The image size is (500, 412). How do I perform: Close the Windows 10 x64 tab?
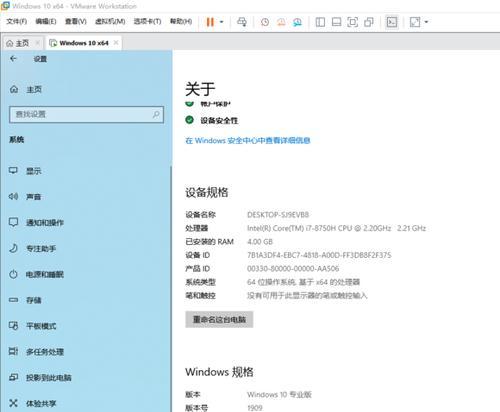(x=116, y=43)
